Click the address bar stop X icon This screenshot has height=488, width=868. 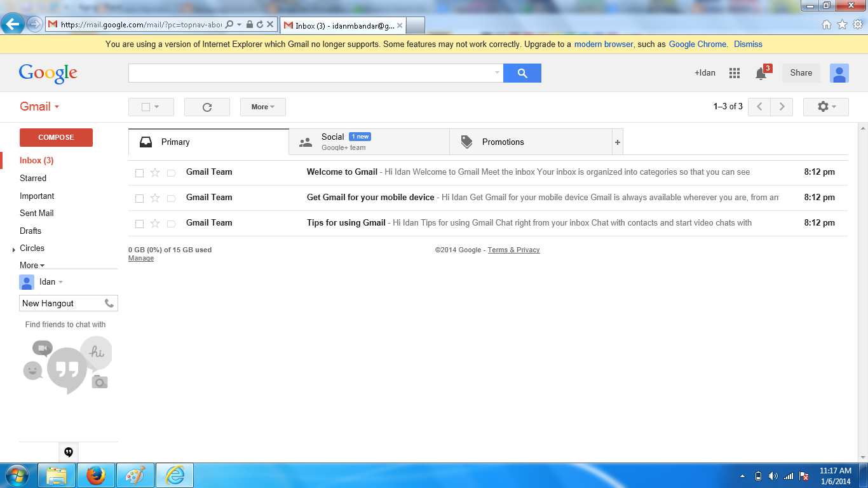270,25
